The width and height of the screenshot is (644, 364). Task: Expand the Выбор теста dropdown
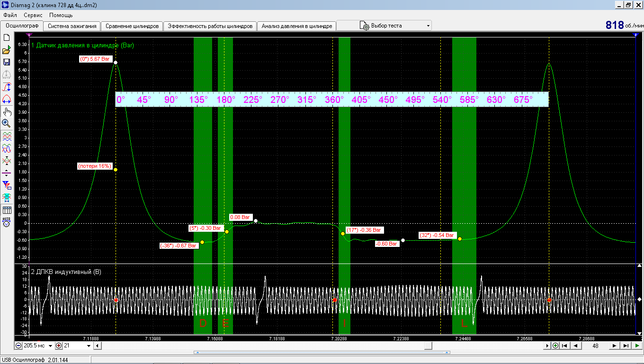(x=428, y=26)
